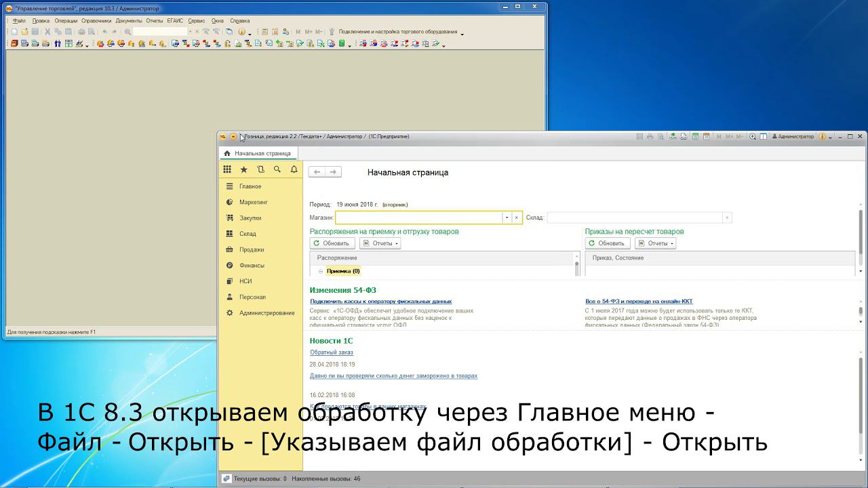Open Отчеты dropdown under Распоряжения на приемку
The height and width of the screenshot is (488, 868).
(380, 243)
